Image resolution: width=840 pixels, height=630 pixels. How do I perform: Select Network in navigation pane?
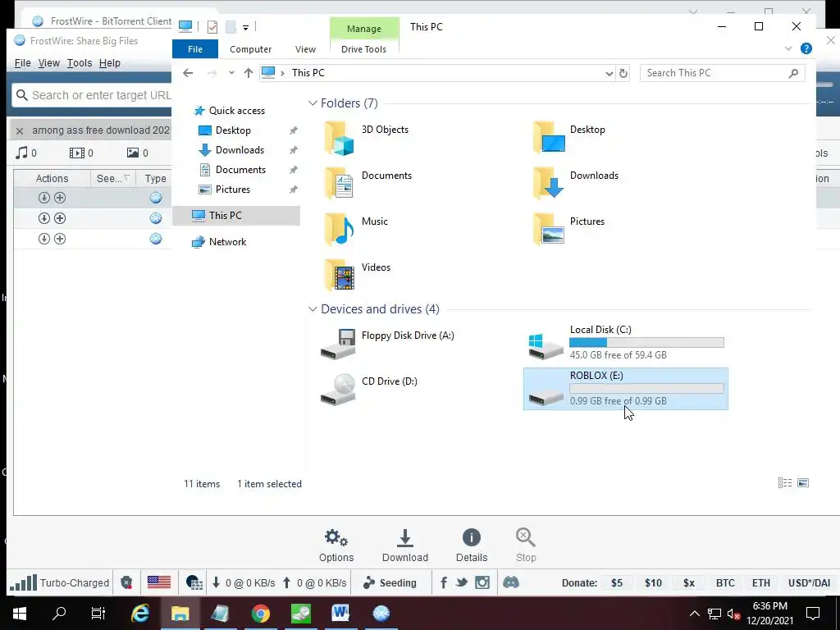(x=228, y=242)
